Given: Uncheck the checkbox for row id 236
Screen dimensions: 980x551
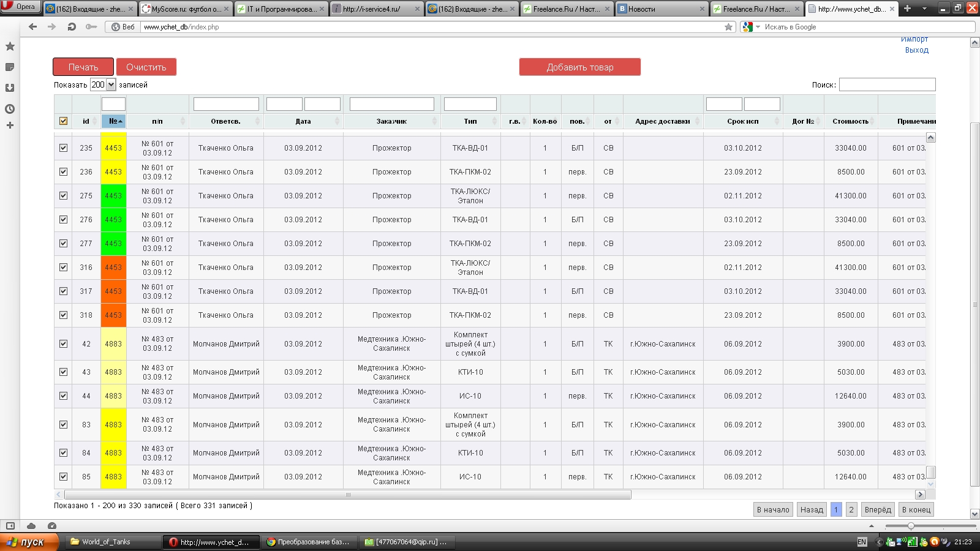Looking at the screenshot, I should [x=63, y=171].
